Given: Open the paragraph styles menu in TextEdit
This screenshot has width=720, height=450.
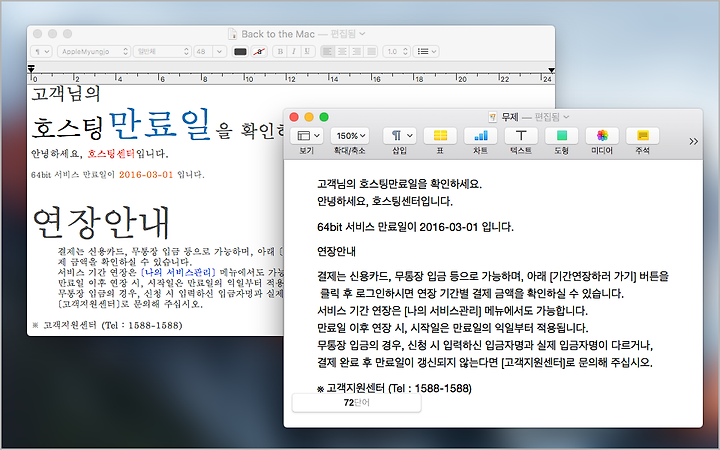Looking at the screenshot, I should coord(41,51).
